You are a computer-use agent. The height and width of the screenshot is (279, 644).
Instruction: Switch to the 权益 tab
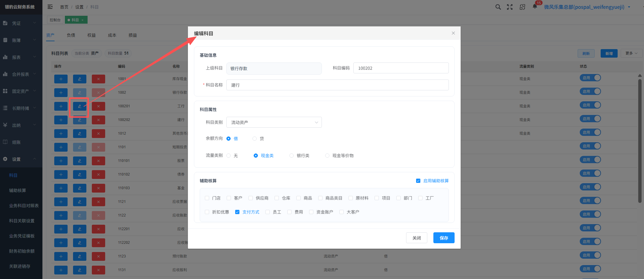92,35
